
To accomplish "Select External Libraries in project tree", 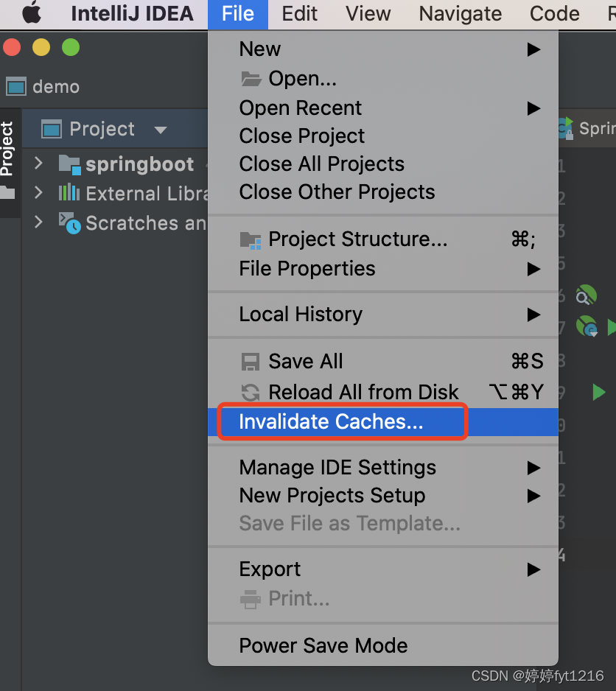I will [147, 194].
